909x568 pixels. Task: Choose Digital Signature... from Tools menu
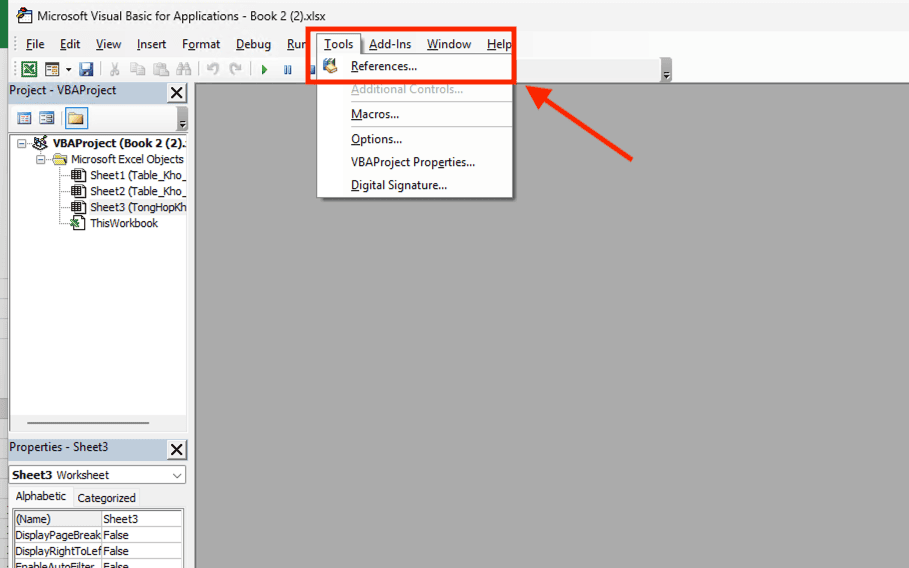tap(415, 185)
